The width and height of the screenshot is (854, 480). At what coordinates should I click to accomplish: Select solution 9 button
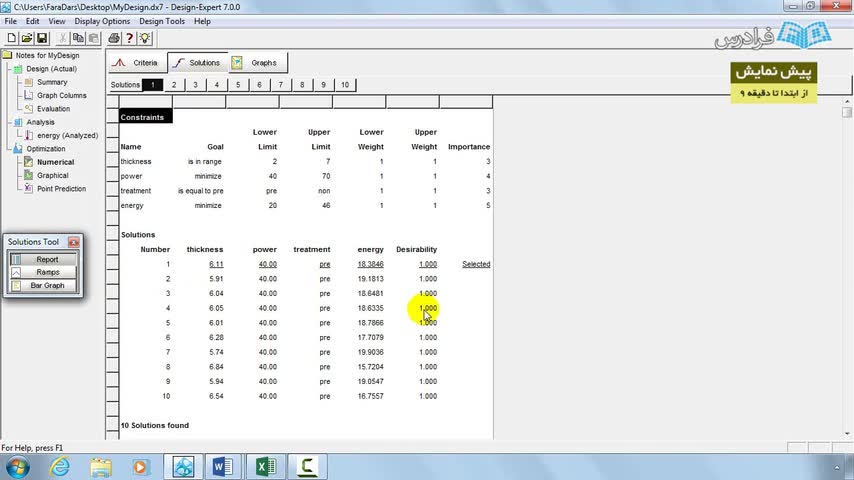click(x=323, y=85)
